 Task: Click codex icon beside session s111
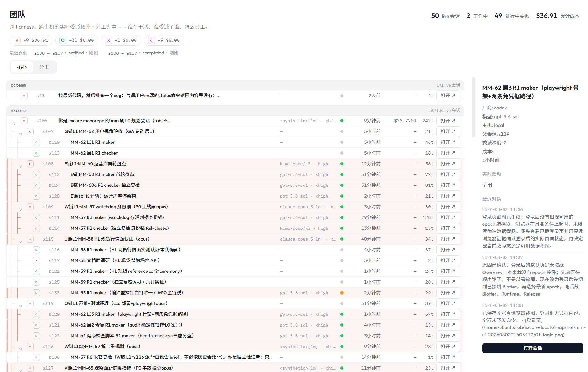(x=36, y=217)
